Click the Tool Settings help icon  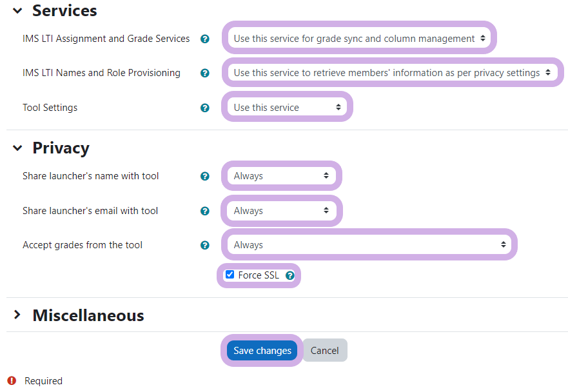coord(205,108)
